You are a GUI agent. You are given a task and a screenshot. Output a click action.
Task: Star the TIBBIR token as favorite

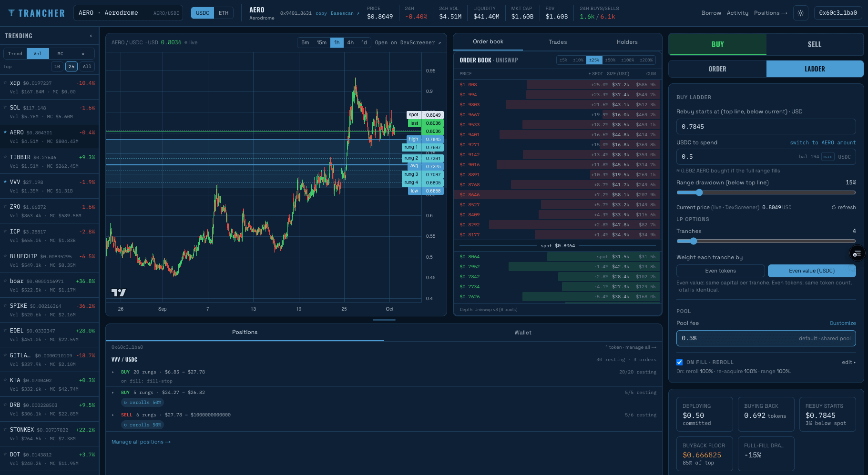[x=5, y=157]
